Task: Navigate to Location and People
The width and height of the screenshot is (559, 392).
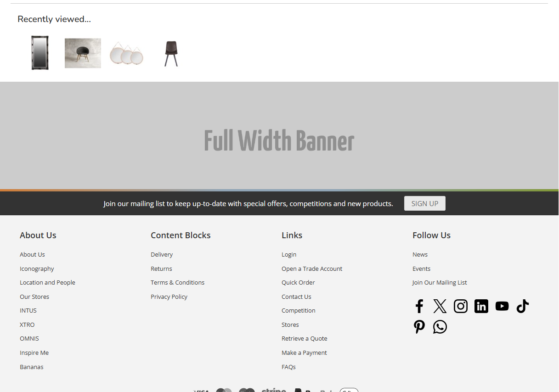Action: (x=47, y=283)
